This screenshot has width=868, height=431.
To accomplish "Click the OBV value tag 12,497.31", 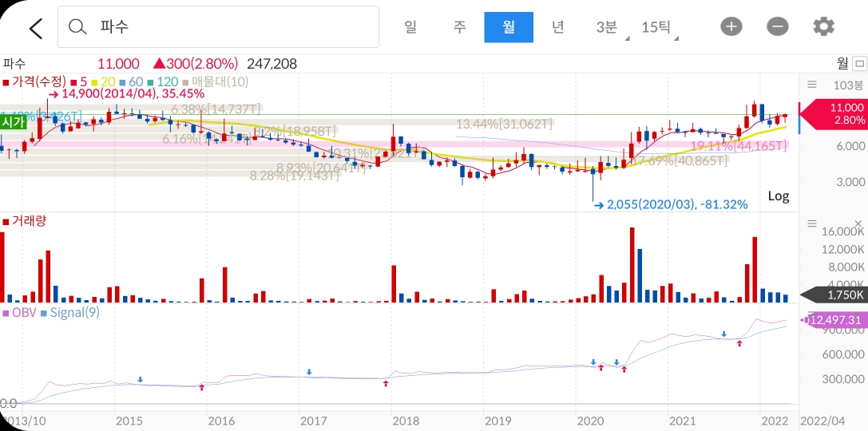I will pyautogui.click(x=834, y=320).
